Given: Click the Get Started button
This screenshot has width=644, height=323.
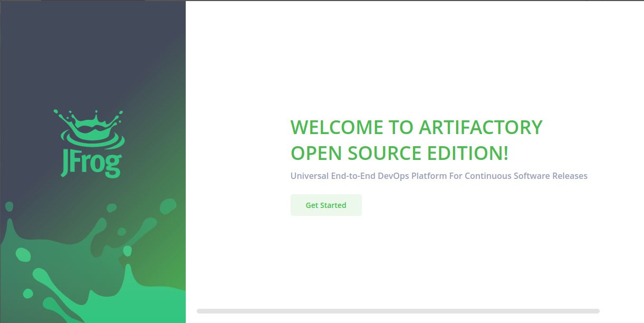Looking at the screenshot, I should (326, 205).
